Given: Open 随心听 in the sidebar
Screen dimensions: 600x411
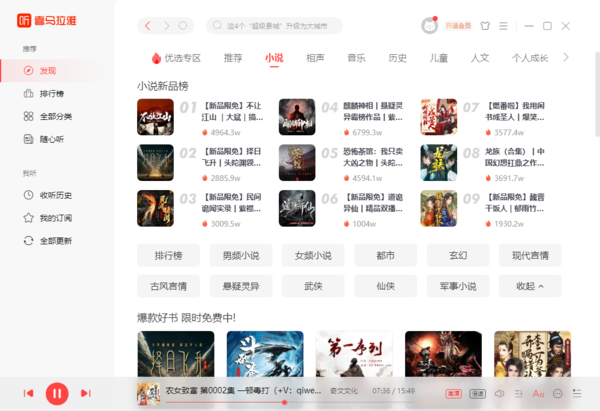Looking at the screenshot, I should tap(44, 139).
